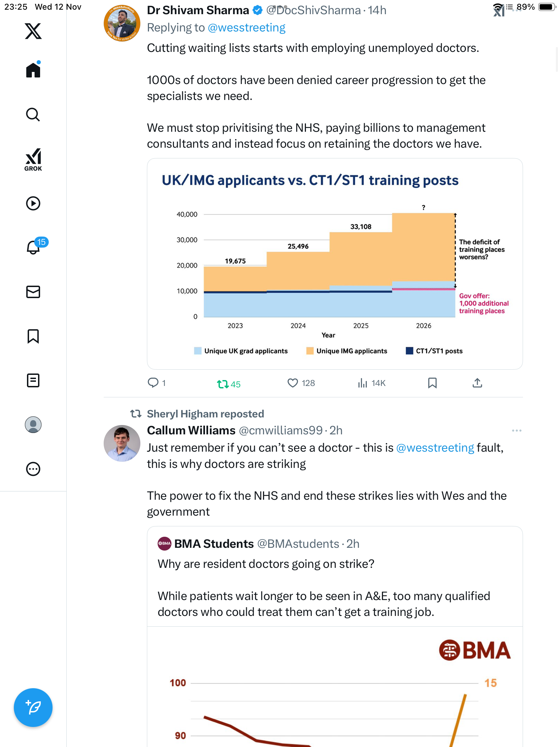
Task: Open the @wesstreeting reply-to link
Action: click(x=246, y=28)
